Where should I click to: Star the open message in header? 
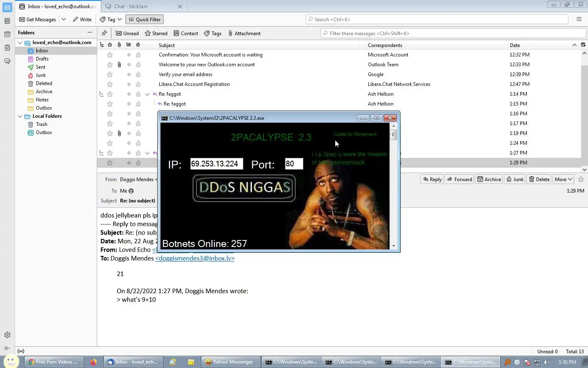point(581,179)
